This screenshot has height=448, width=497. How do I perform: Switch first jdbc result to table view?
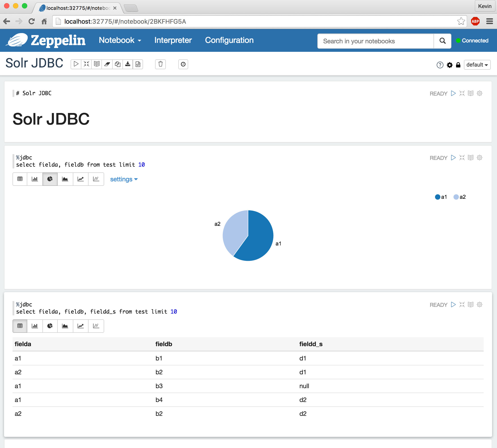coord(20,179)
